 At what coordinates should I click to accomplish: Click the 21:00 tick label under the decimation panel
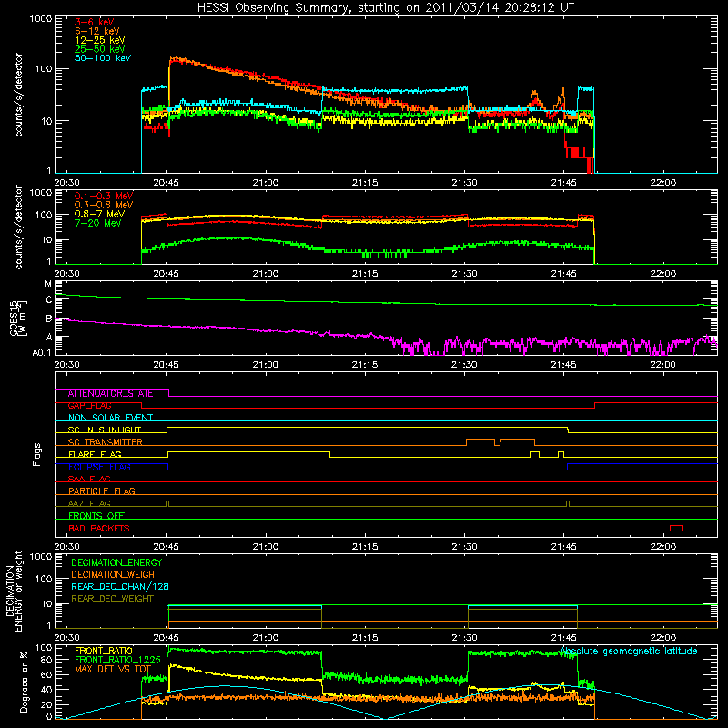coord(266,638)
